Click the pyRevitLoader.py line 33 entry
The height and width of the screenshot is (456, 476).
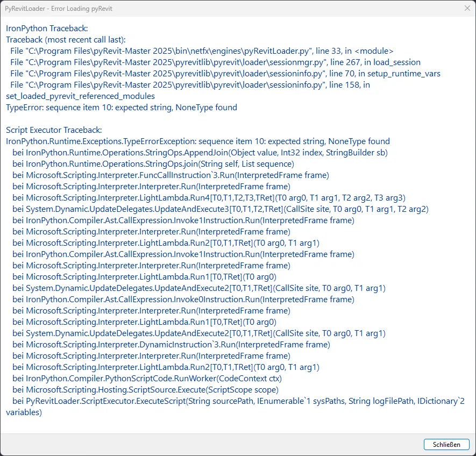click(202, 51)
